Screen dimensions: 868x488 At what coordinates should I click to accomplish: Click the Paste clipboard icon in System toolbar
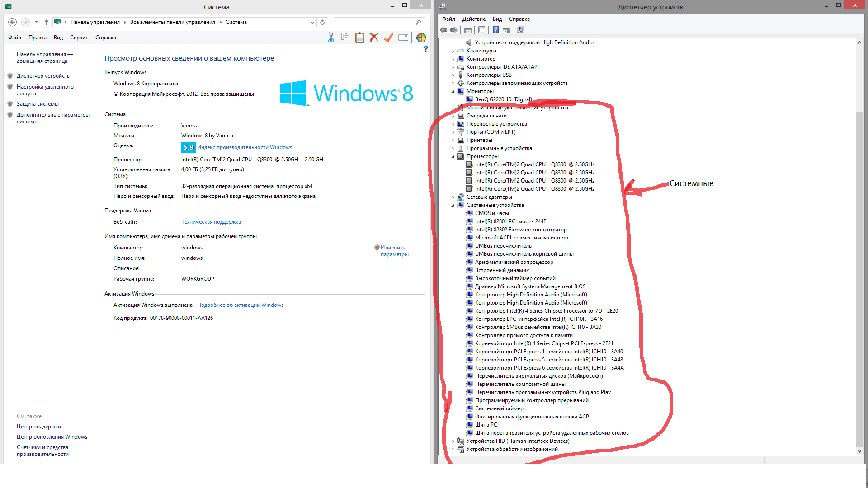click(x=360, y=38)
